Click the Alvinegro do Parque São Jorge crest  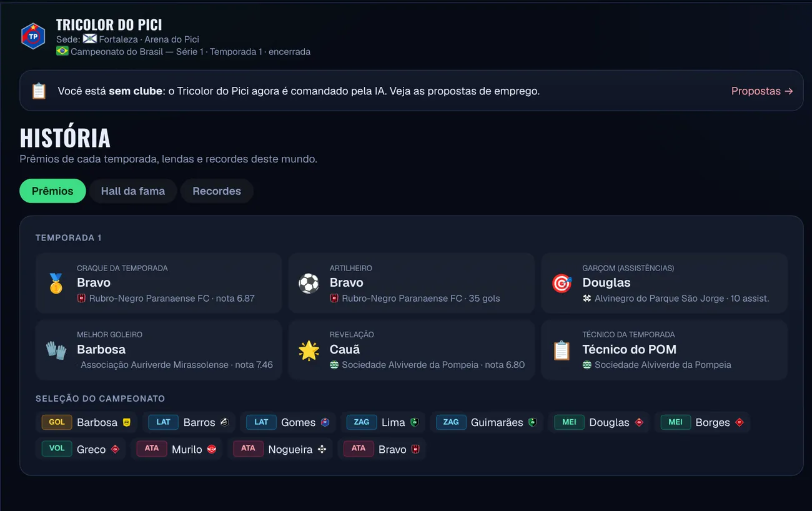[587, 299]
